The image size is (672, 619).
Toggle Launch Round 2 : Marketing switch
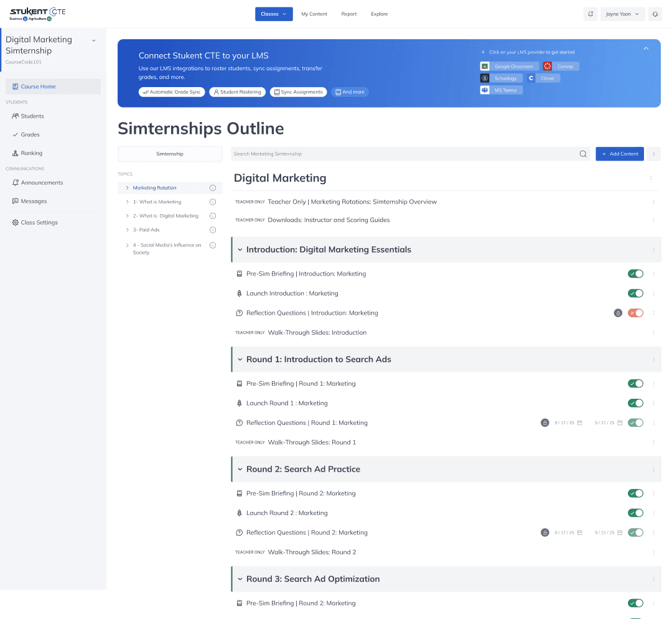tap(635, 513)
